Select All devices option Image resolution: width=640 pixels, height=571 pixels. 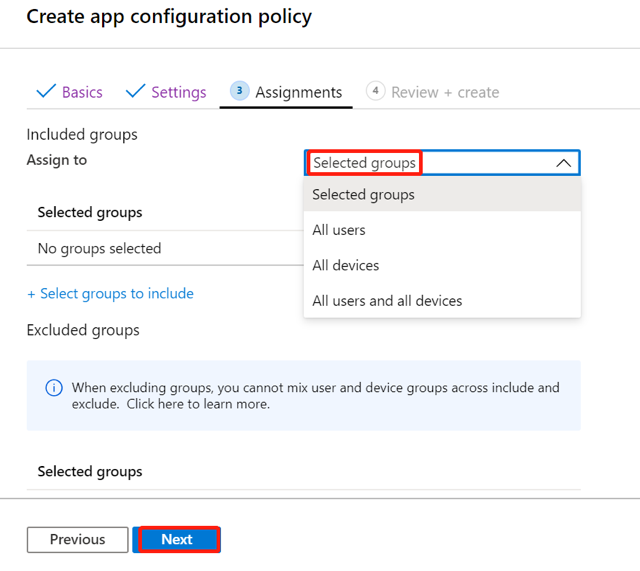tap(442, 266)
